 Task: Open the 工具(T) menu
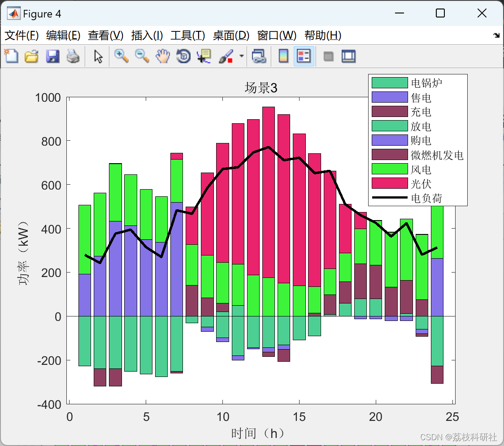[x=188, y=35]
